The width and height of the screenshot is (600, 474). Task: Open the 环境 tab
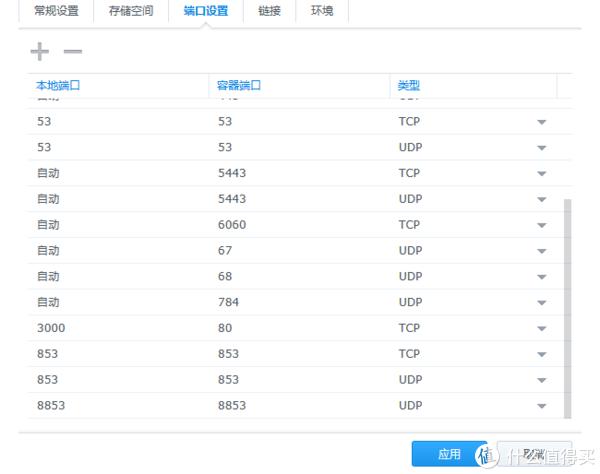pos(322,11)
